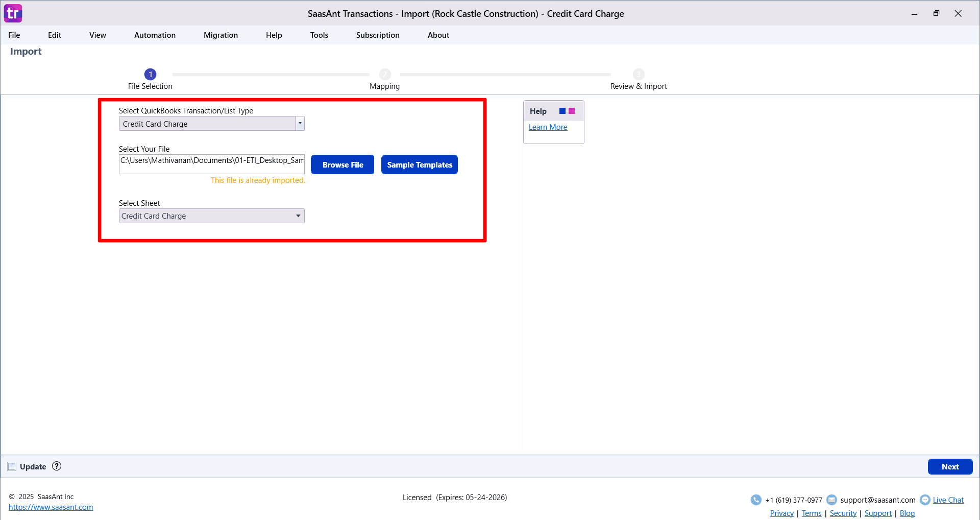Click step 3 Review & Import circle
The image size is (980, 520).
click(x=639, y=74)
